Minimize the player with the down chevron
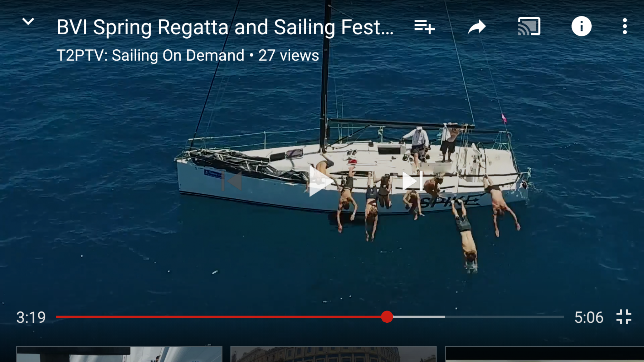The height and width of the screenshot is (362, 644). [x=28, y=22]
